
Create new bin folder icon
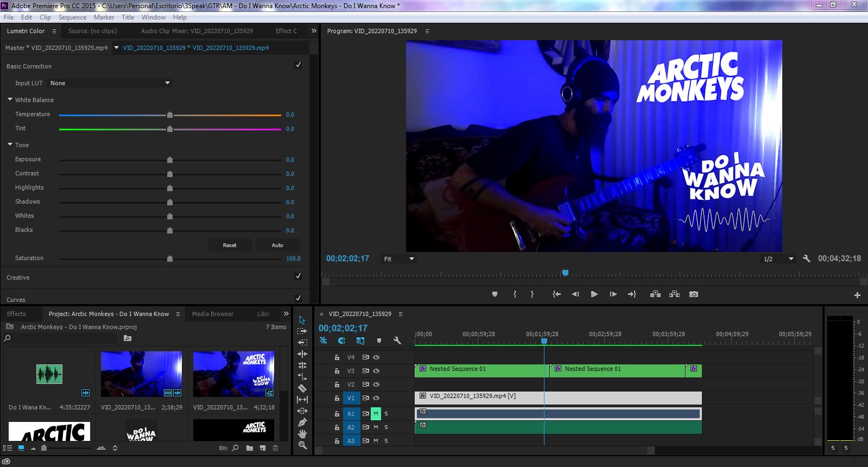coord(250,448)
